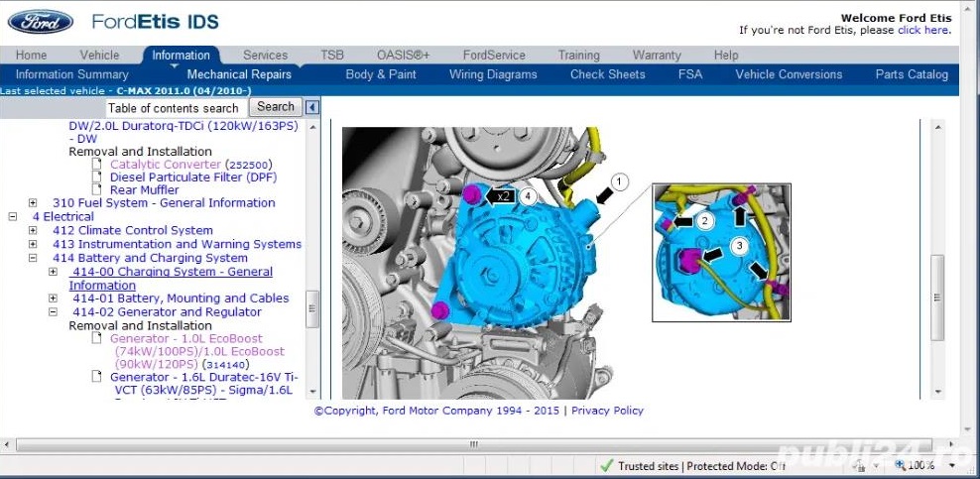The height and width of the screenshot is (479, 980).
Task: Open Body & Paint submenu
Action: pos(381,74)
